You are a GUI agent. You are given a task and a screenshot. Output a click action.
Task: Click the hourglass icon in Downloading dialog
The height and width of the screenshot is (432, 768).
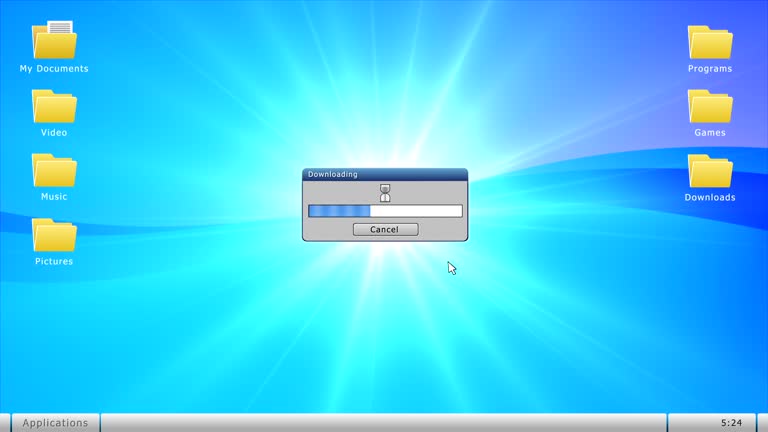coord(385,193)
